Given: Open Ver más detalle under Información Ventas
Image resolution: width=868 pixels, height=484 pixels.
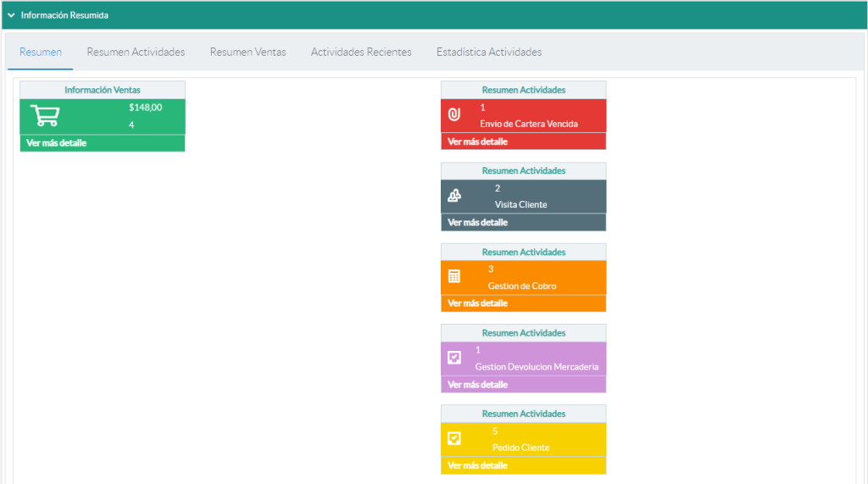Looking at the screenshot, I should pyautogui.click(x=57, y=143).
